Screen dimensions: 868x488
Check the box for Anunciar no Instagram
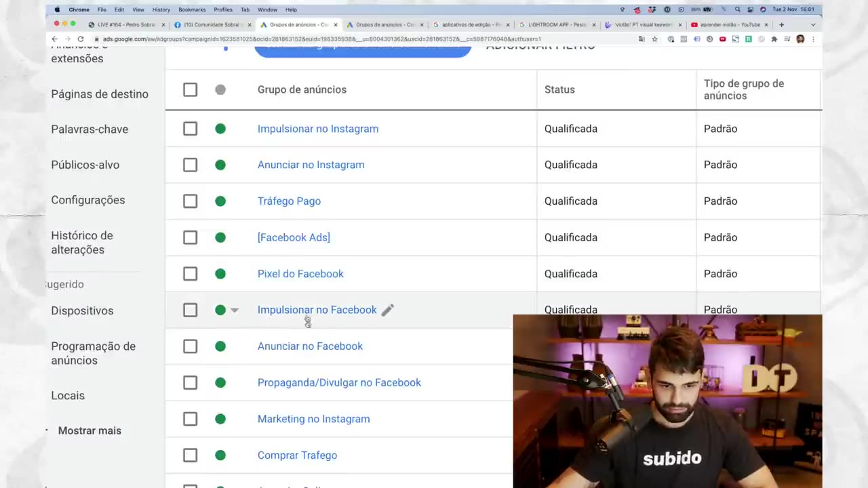tap(190, 165)
